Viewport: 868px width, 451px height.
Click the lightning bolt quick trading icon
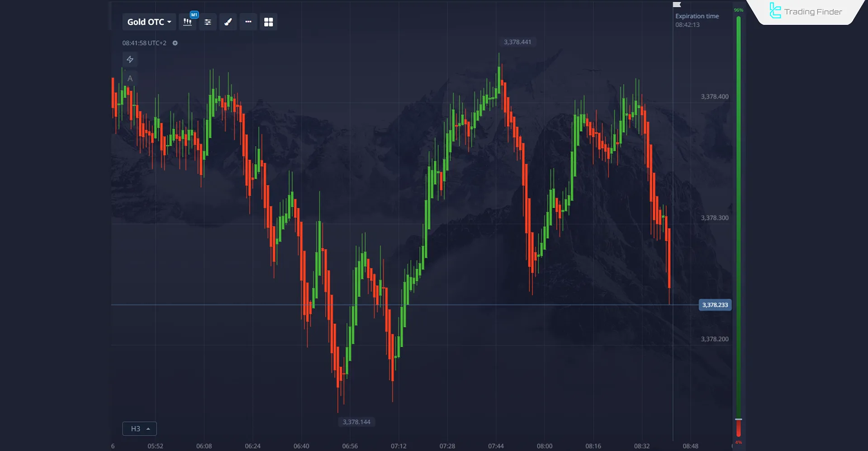130,59
